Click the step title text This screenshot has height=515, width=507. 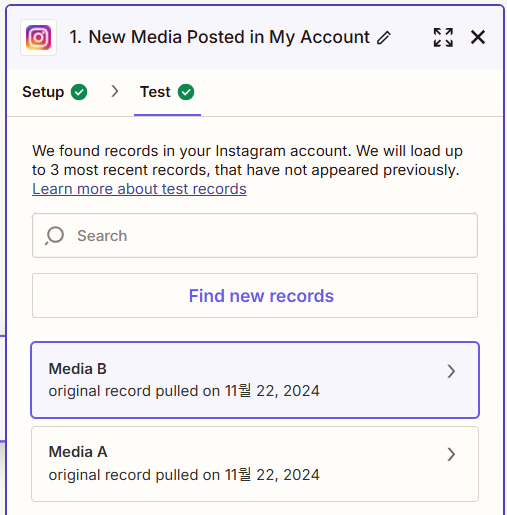click(x=219, y=37)
